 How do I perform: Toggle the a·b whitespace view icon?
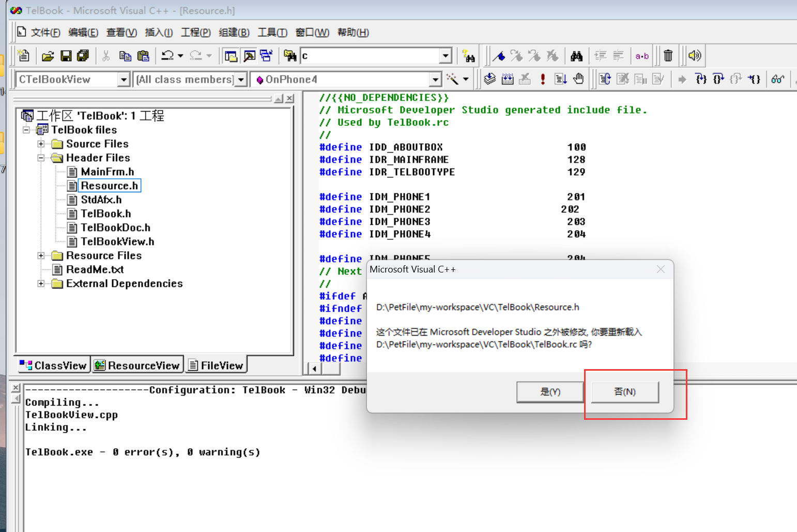click(x=642, y=56)
